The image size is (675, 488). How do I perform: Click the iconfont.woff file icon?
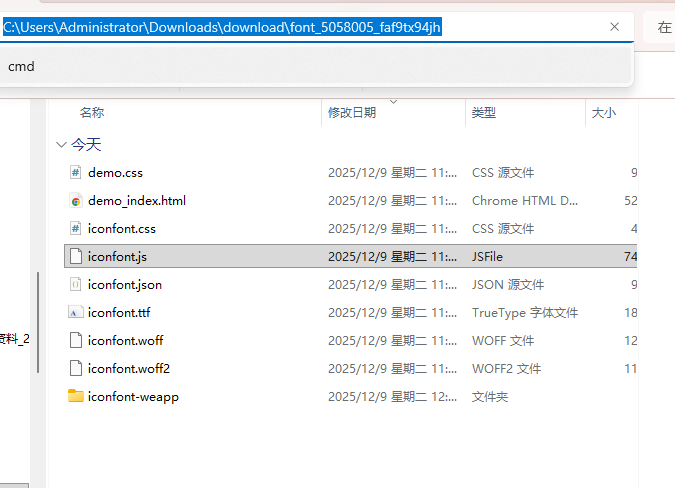point(75,340)
